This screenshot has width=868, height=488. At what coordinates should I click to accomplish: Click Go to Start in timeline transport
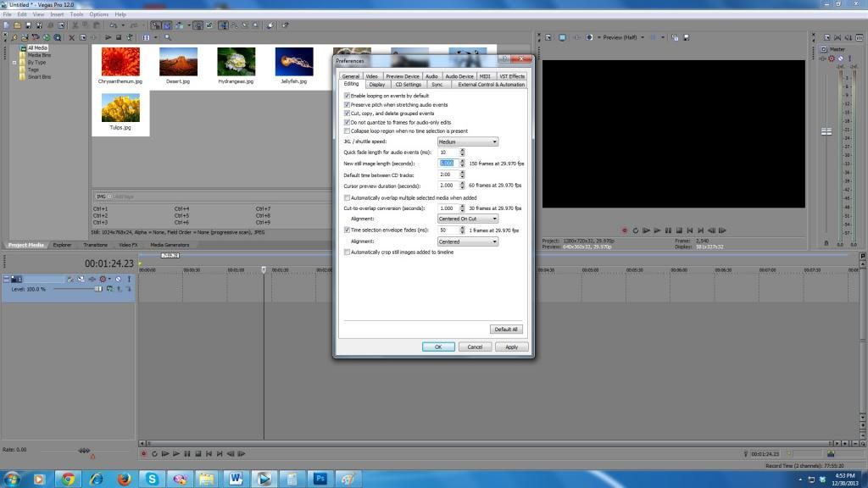(209, 454)
